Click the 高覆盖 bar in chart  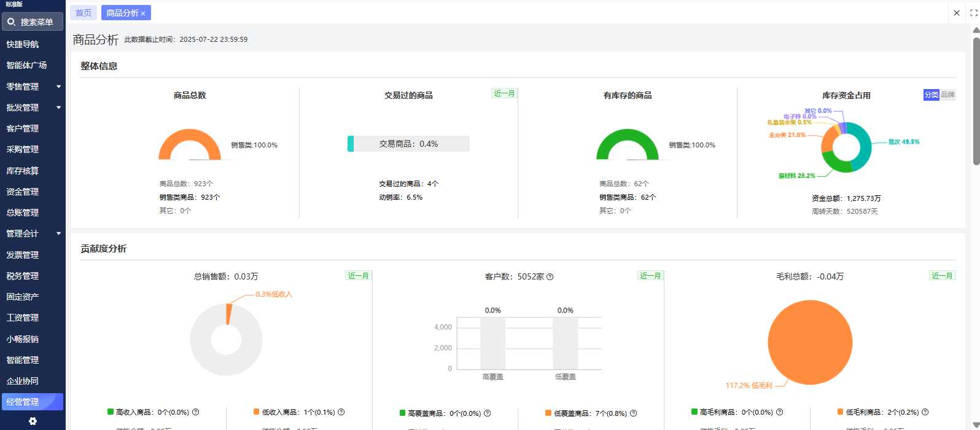tap(493, 343)
